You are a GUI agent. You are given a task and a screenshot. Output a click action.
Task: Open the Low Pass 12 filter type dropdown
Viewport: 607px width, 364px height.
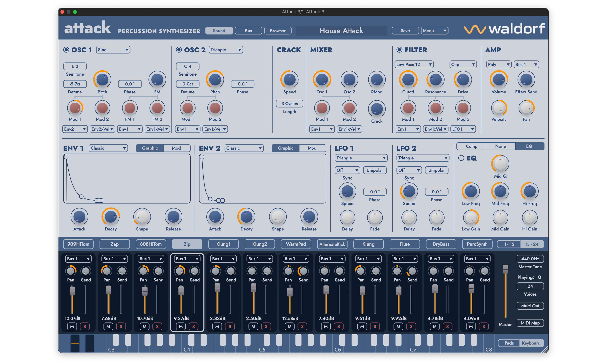(x=413, y=65)
